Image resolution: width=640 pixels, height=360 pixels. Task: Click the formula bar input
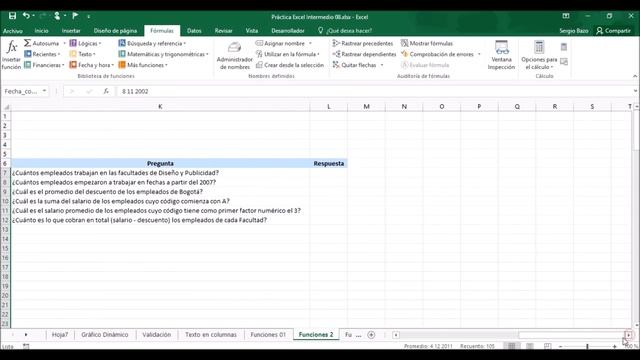pyautogui.click(x=373, y=91)
